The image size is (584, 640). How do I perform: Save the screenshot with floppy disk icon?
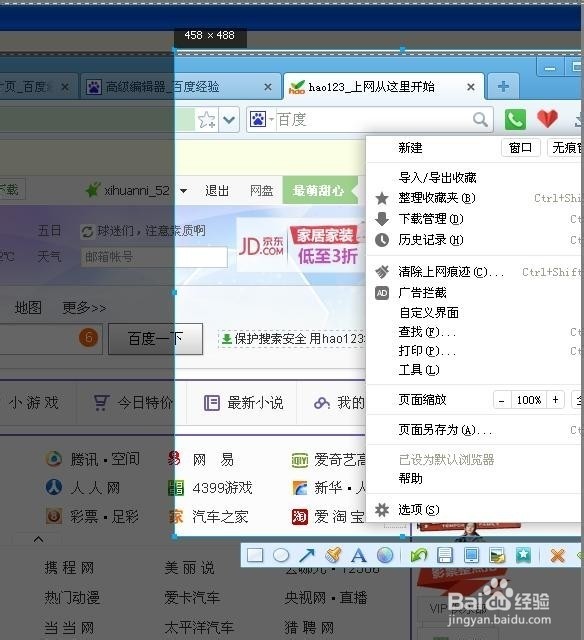click(445, 555)
